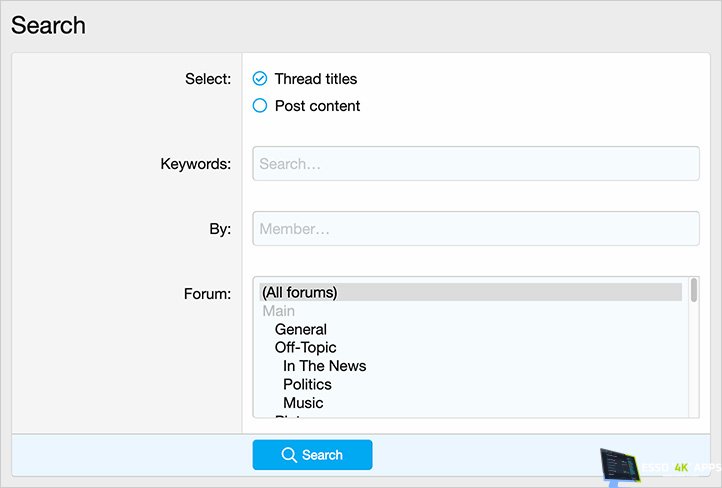Click the Forum field label

pyautogui.click(x=207, y=294)
